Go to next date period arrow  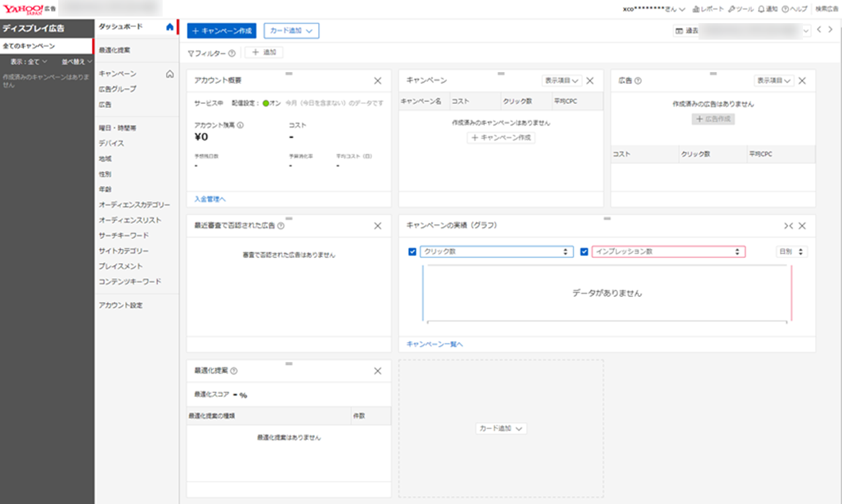830,30
